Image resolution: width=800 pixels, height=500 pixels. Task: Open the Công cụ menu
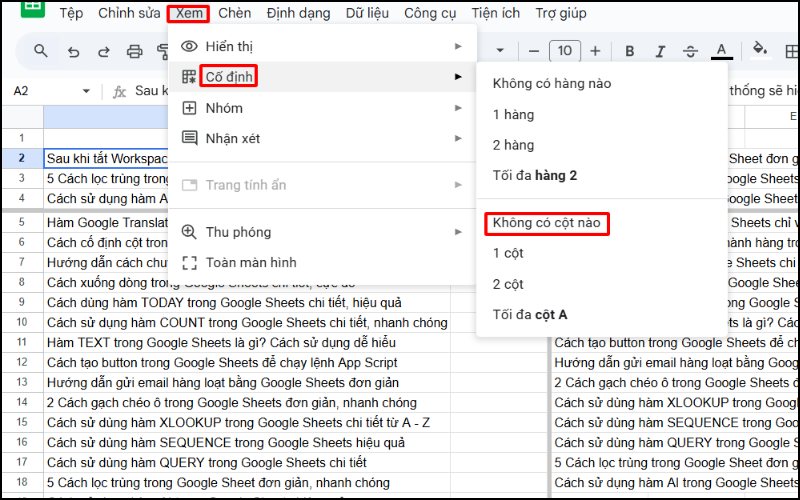point(430,13)
